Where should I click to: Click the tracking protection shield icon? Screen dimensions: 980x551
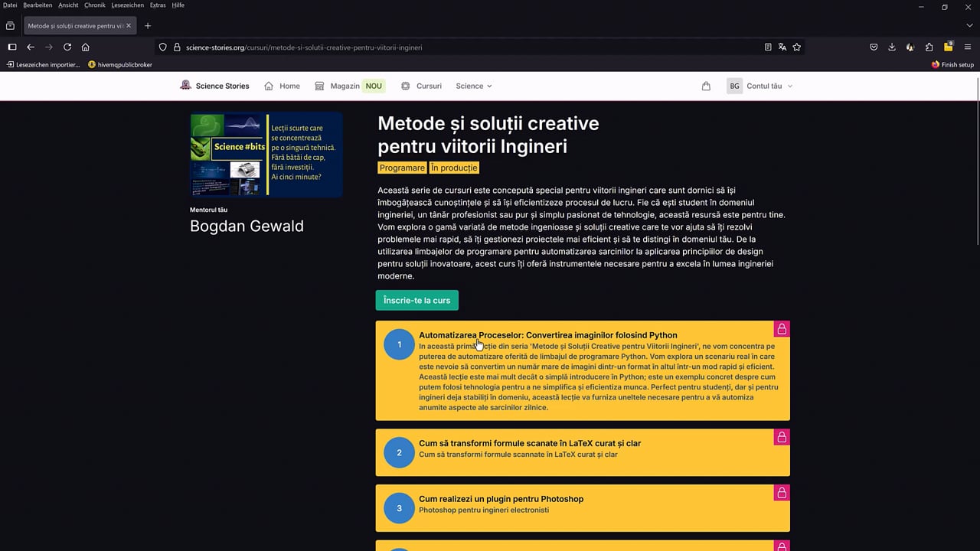pyautogui.click(x=163, y=47)
